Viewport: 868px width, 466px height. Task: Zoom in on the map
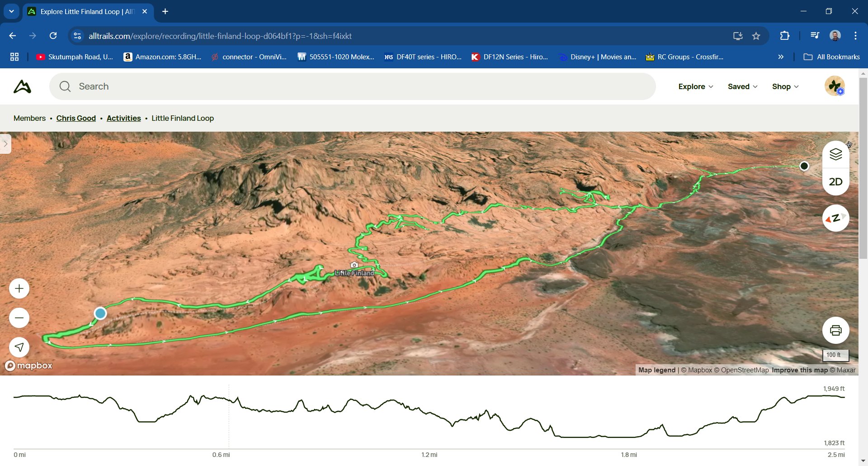point(19,289)
